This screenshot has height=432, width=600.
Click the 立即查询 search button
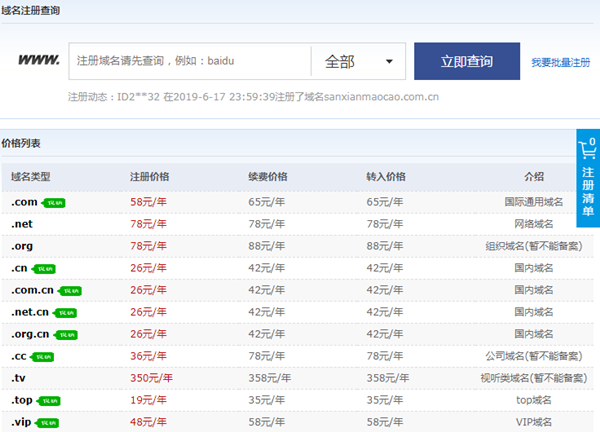467,61
